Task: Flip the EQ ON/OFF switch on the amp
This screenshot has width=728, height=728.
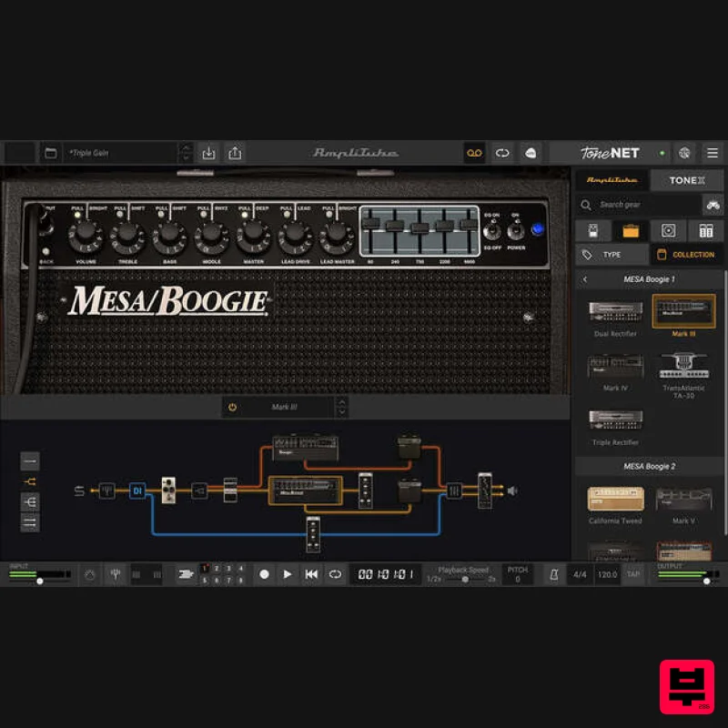Action: [492, 230]
